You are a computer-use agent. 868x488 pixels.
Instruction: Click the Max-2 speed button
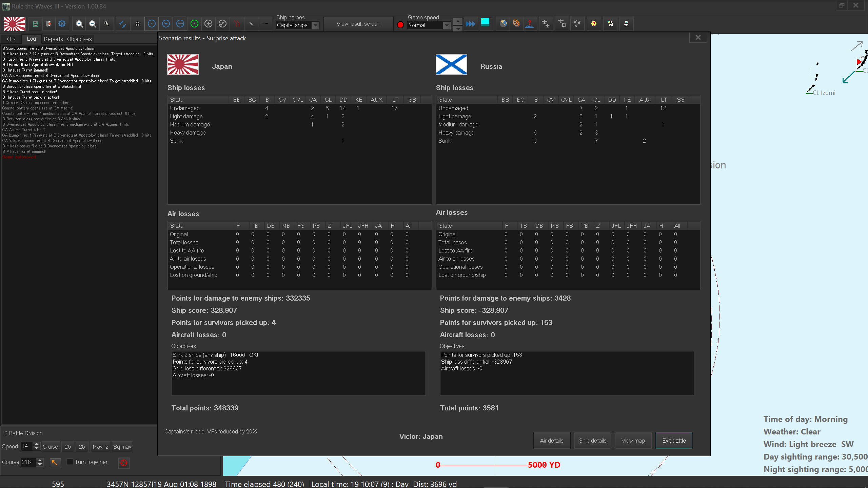pyautogui.click(x=101, y=447)
